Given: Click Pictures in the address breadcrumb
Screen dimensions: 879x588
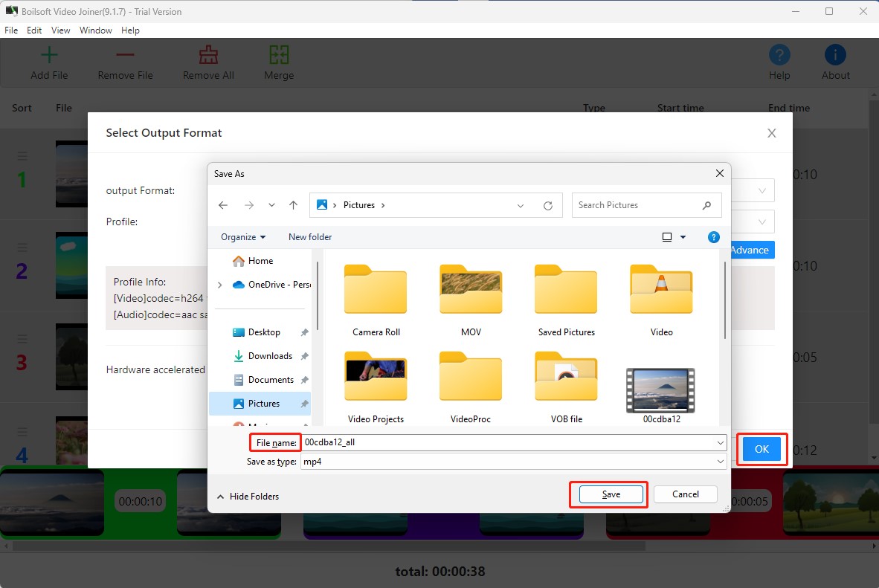Looking at the screenshot, I should point(358,205).
